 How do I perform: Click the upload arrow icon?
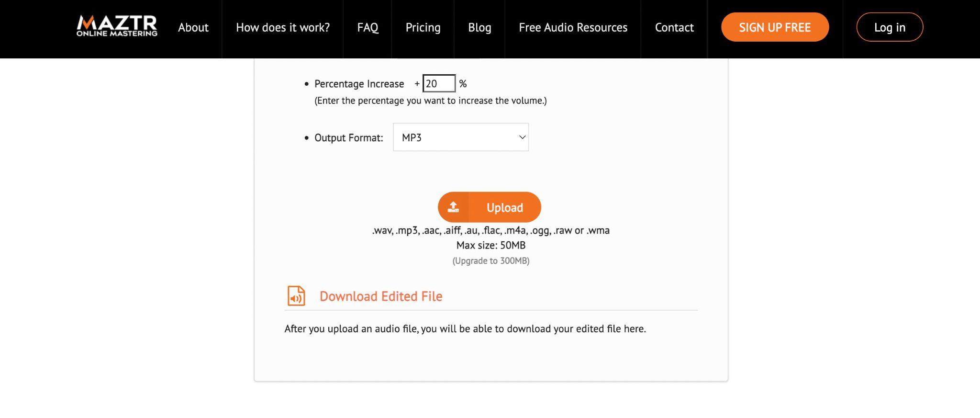point(453,207)
